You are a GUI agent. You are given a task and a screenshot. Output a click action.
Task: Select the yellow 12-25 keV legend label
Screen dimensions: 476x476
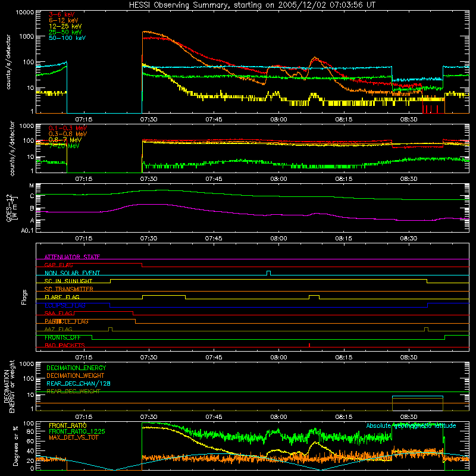coord(65,26)
